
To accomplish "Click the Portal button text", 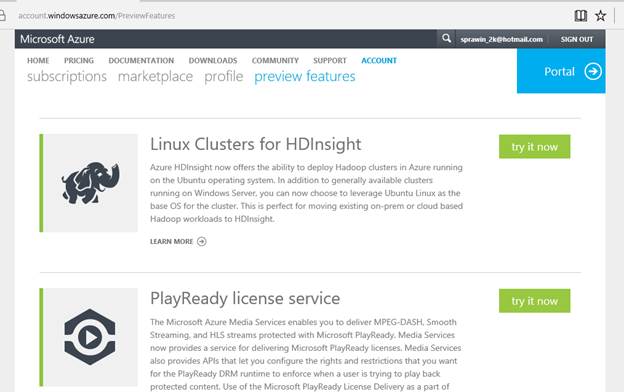I will tap(559, 72).
